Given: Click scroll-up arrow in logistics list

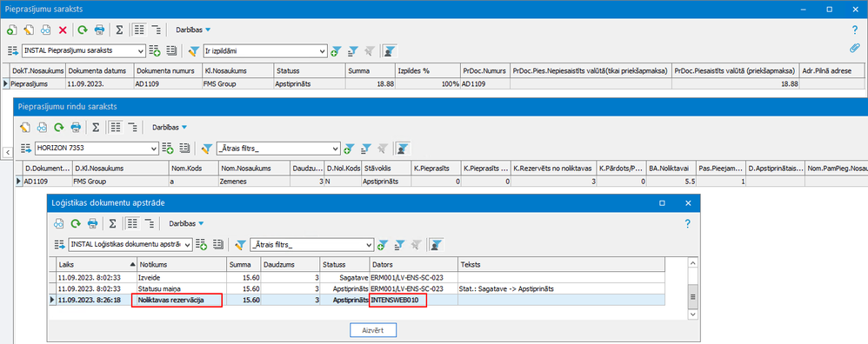Looking at the screenshot, I should pyautogui.click(x=692, y=262).
